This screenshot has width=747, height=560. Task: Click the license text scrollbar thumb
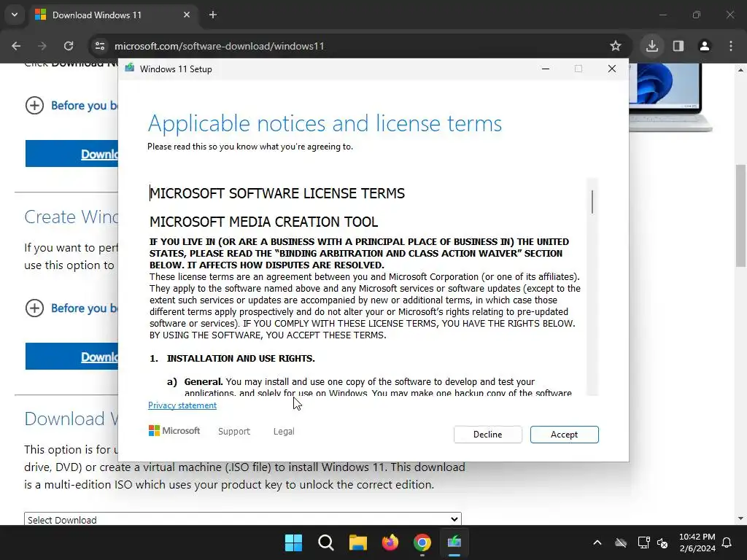pos(592,202)
